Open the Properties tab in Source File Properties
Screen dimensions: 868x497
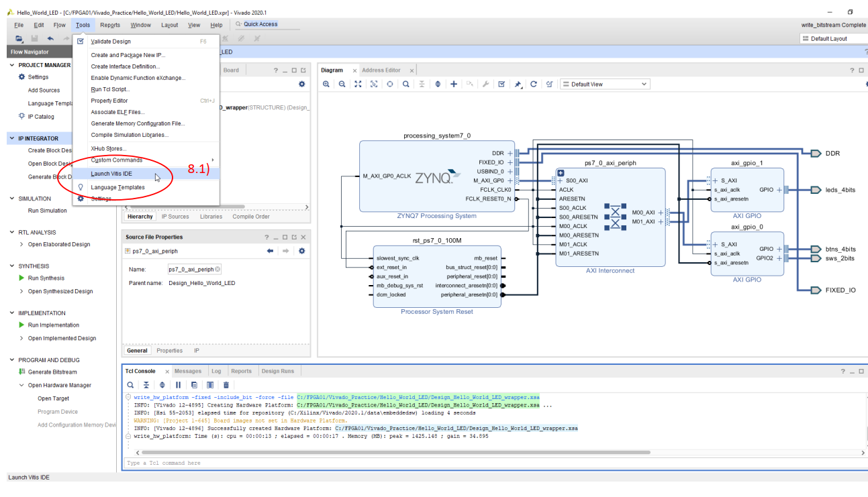click(x=169, y=350)
